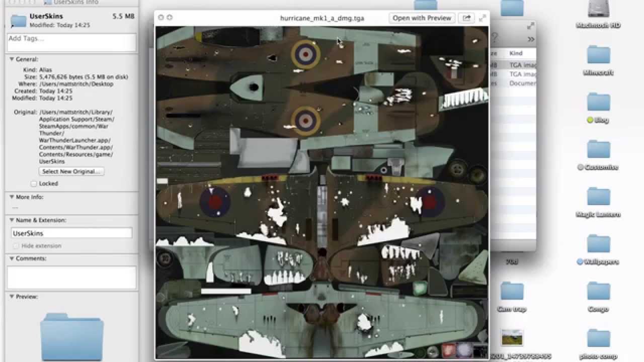The image size is (644, 362).
Task: Click the Created: Today 14:25 value
Action: point(55,91)
